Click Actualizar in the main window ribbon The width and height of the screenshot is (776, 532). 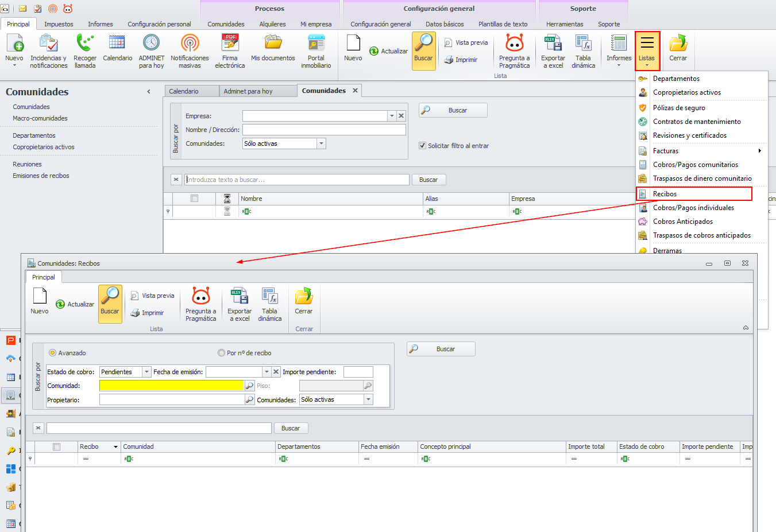389,51
